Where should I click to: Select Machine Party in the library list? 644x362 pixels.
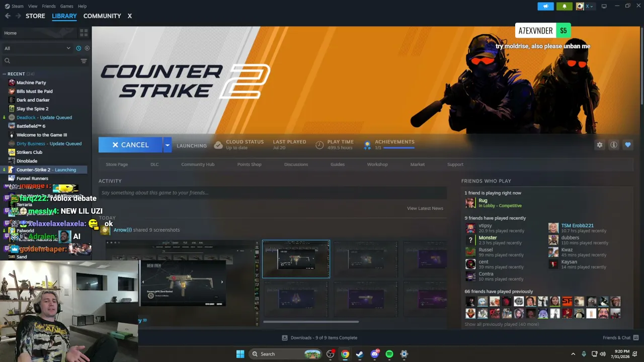31,82
